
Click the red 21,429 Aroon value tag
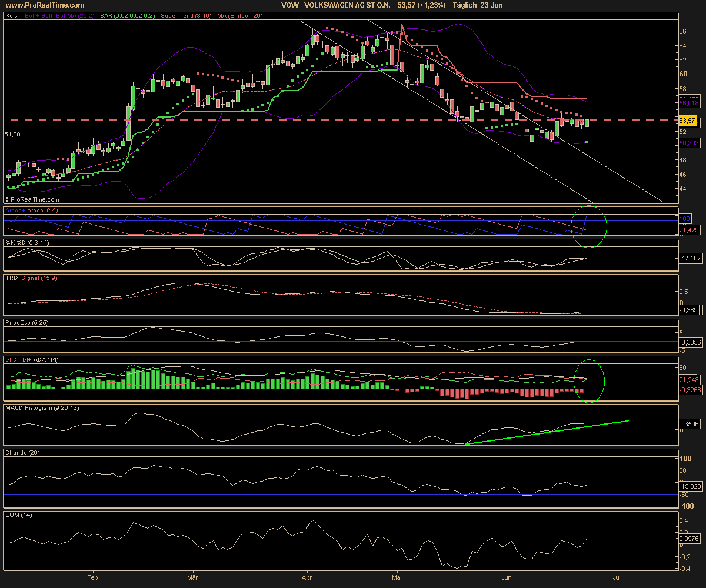(x=688, y=230)
